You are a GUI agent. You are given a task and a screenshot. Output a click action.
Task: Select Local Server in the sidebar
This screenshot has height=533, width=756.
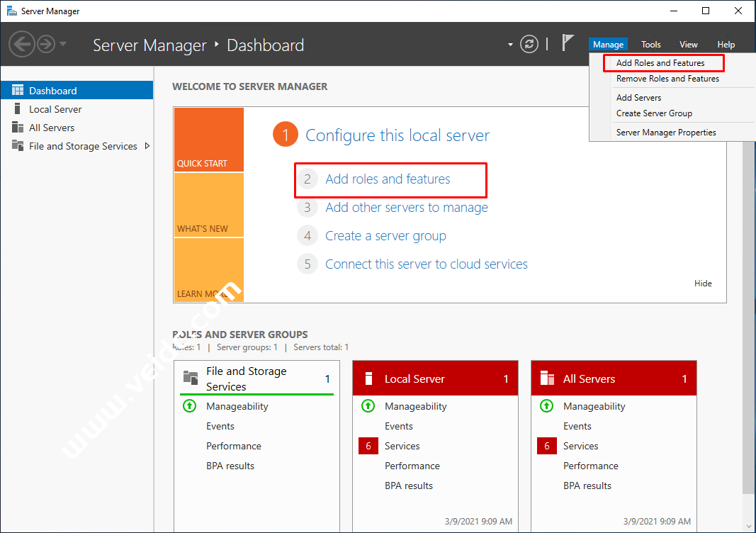click(x=55, y=109)
